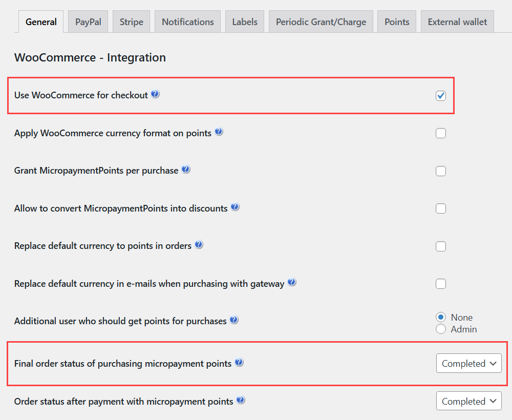Open Final order status Completed dropdown
The width and height of the screenshot is (512, 420).
coord(469,363)
